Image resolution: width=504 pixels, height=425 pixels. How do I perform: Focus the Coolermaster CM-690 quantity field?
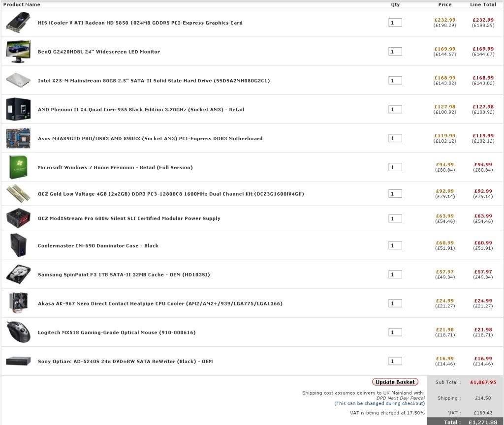(395, 245)
